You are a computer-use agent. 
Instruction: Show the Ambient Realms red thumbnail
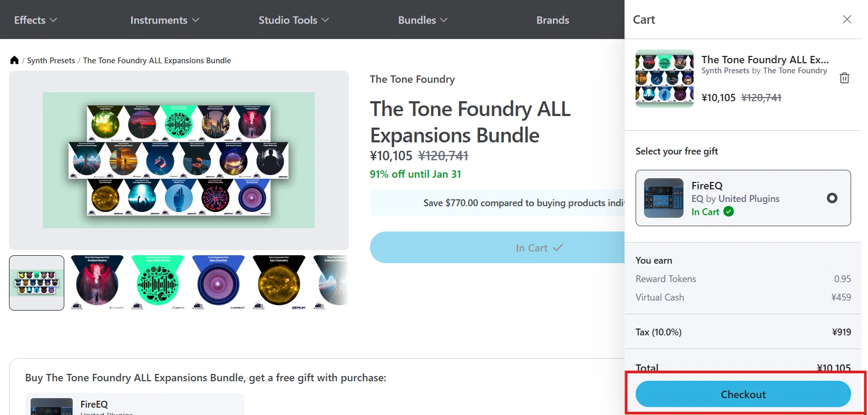pos(97,283)
